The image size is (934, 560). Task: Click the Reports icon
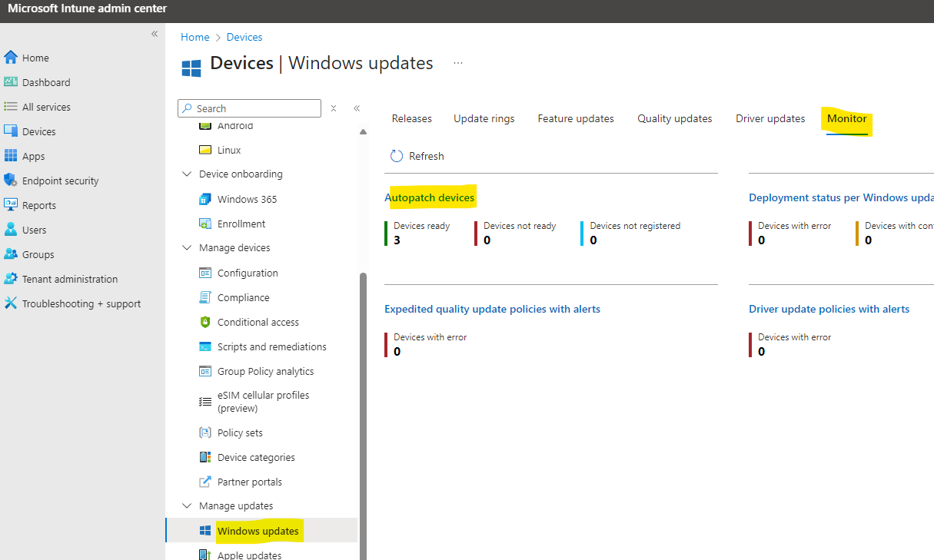click(11, 205)
